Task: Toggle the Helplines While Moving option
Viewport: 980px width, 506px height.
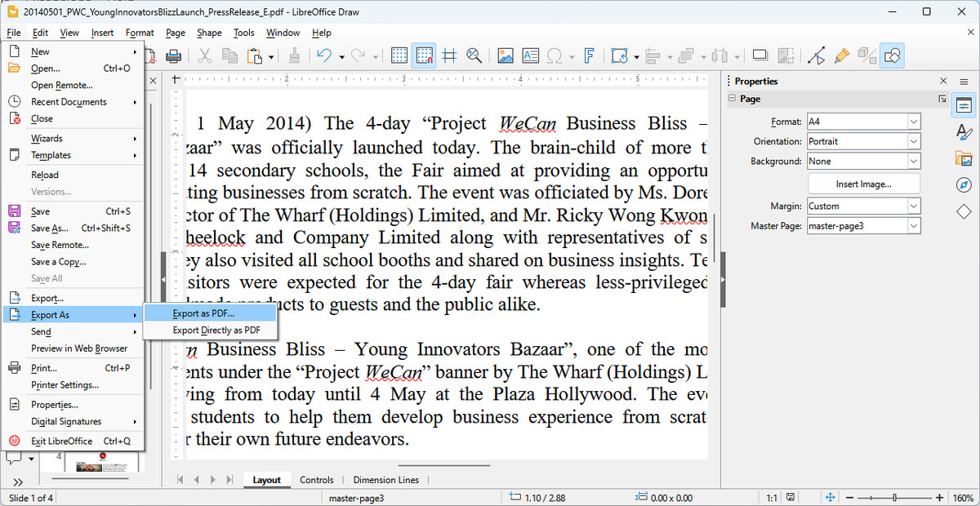Action: click(x=449, y=55)
